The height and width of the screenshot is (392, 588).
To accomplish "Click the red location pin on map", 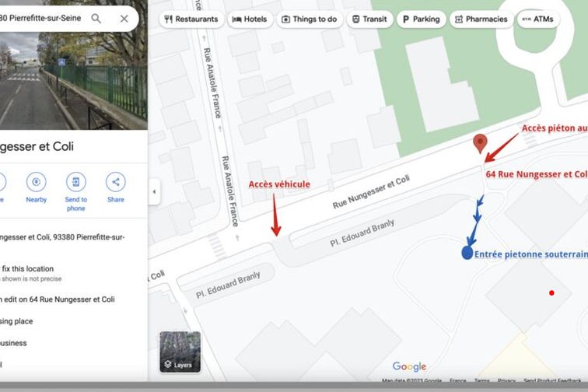I will click(481, 143).
